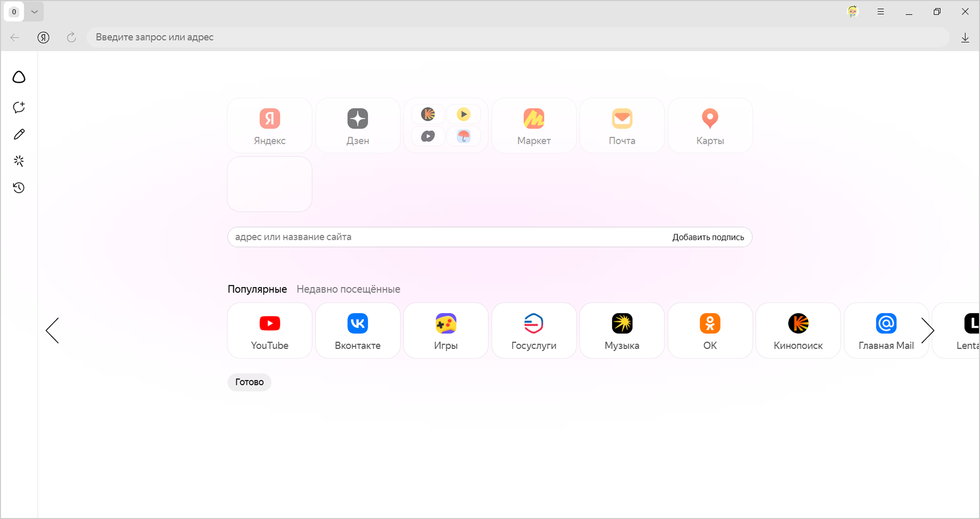This screenshot has height=519, width=980.
Task: Open the sparkle icon in sidebar
Action: (19, 161)
